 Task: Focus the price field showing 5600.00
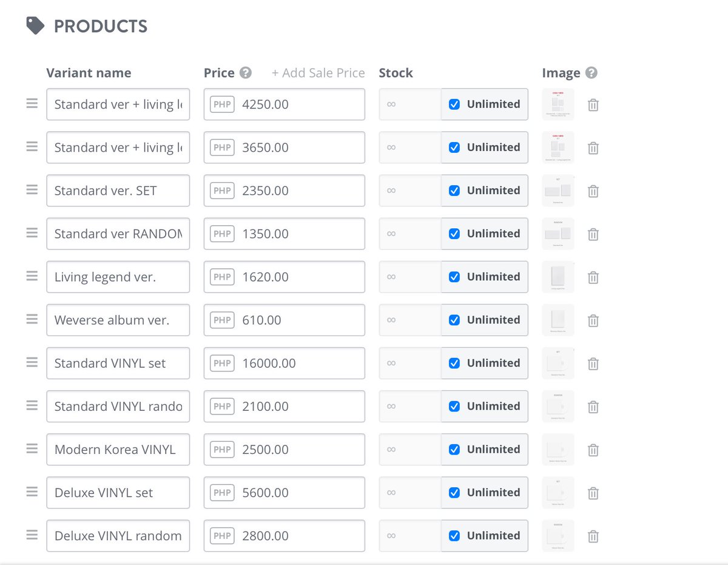coord(285,493)
